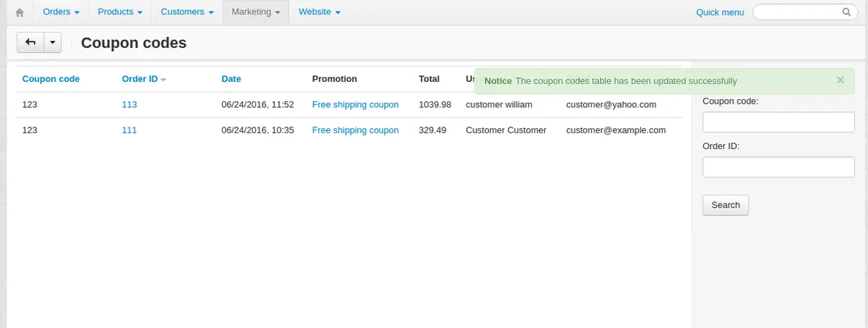868x328 pixels.
Task: Open order 111 link
Action: pos(129,130)
